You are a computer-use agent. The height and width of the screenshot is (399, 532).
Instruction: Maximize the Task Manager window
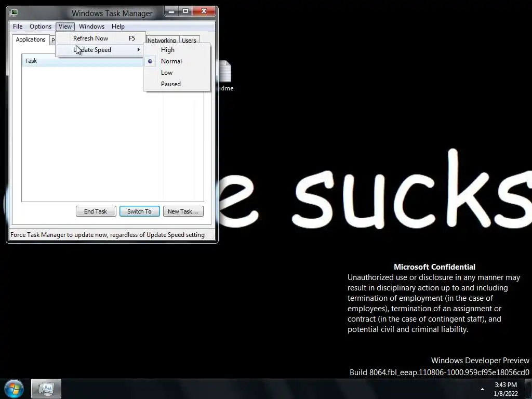point(185,11)
